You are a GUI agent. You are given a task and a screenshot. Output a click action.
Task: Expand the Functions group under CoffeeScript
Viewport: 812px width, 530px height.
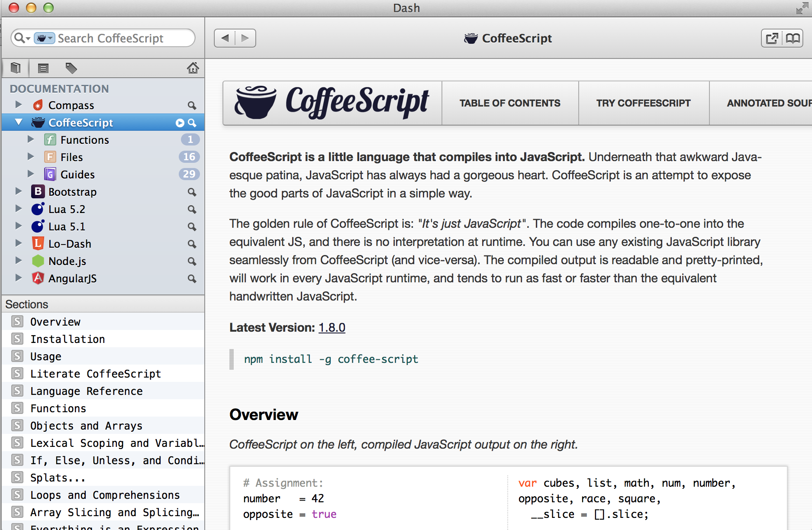pos(30,139)
